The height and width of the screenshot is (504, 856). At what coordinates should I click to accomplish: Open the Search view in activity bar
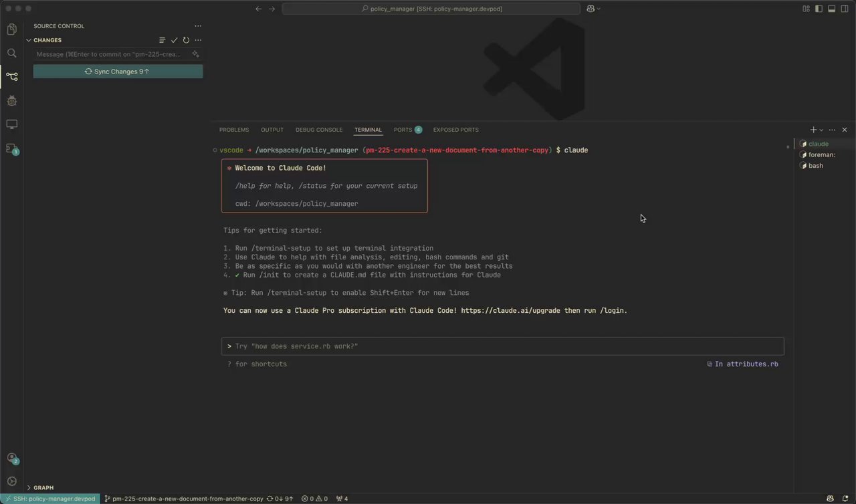point(11,53)
